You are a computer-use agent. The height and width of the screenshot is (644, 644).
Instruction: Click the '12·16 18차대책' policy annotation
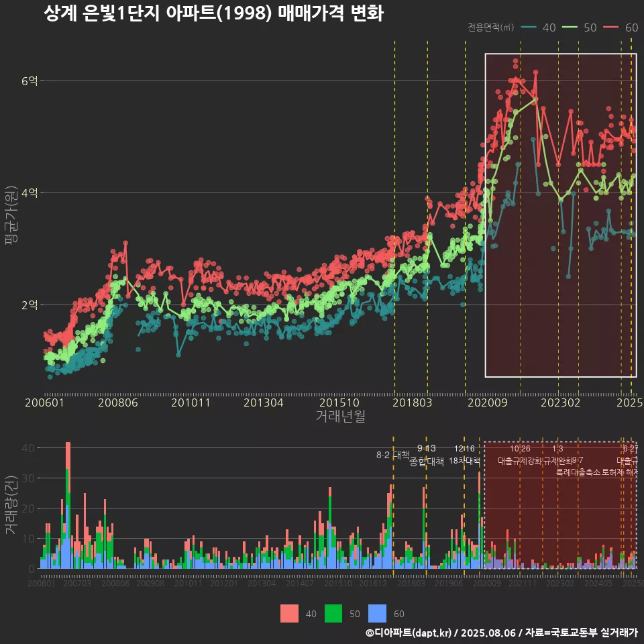pyautogui.click(x=464, y=455)
